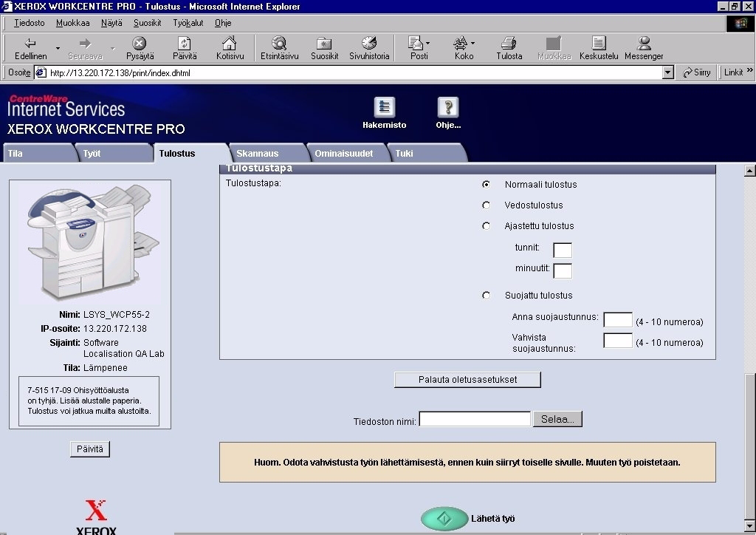This screenshot has height=535, width=756.
Task: Click the scrollbar down arrow
Action: coord(750,525)
